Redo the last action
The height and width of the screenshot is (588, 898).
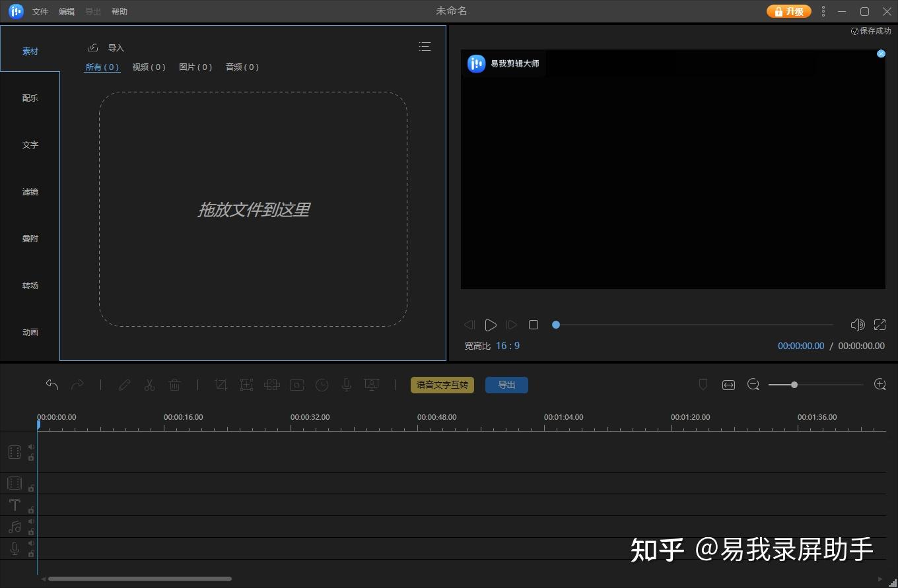(x=77, y=385)
